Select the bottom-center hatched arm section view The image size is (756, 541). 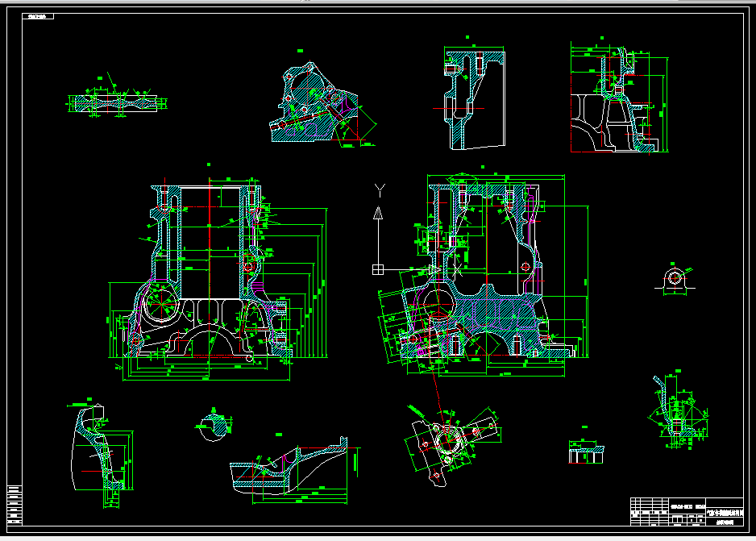coord(294,470)
